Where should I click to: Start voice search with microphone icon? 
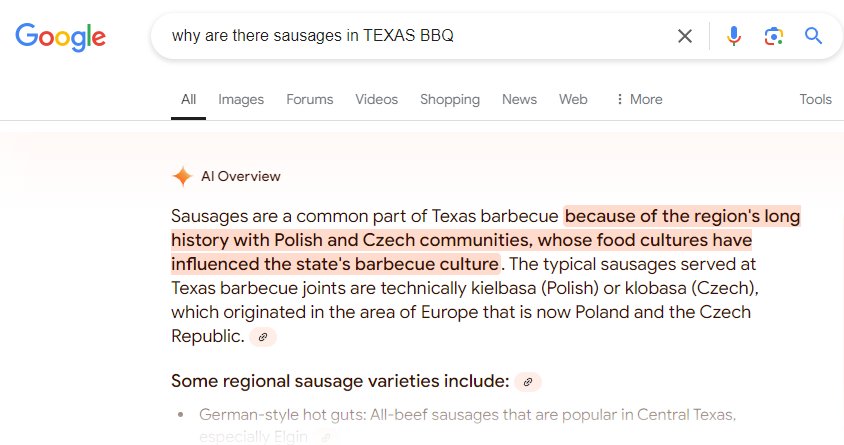734,36
